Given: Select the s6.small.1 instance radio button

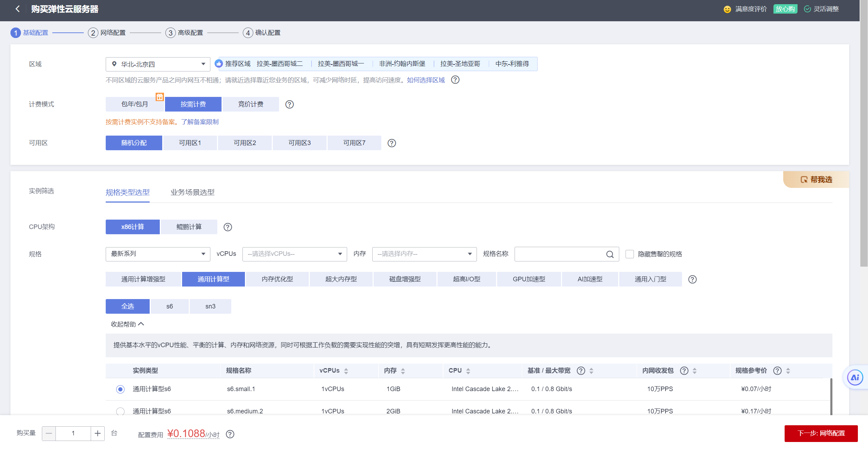Looking at the screenshot, I should 120,389.
